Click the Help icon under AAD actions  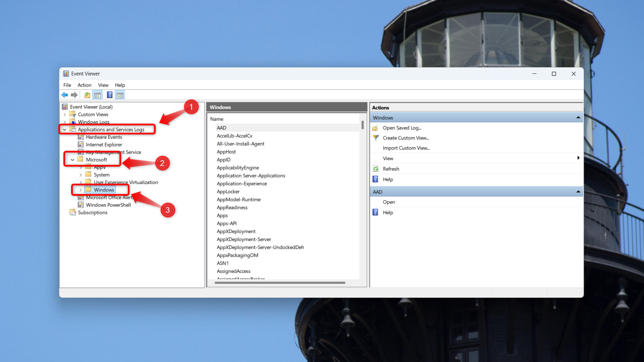coord(376,213)
